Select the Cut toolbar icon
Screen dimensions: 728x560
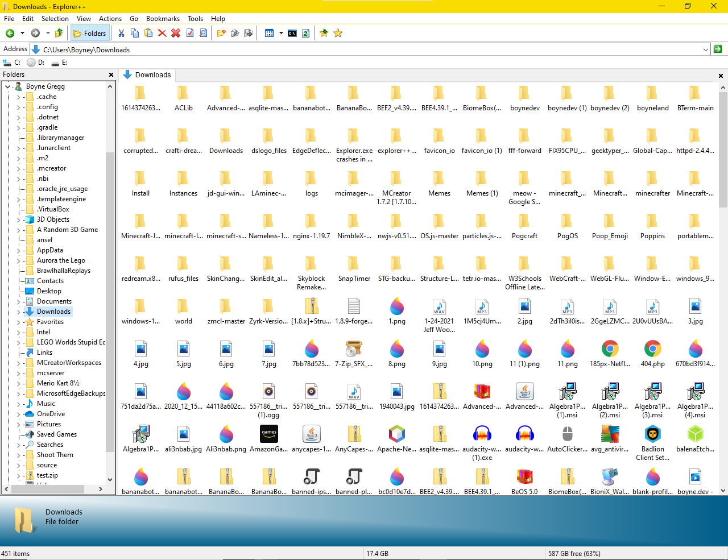pyautogui.click(x=121, y=33)
